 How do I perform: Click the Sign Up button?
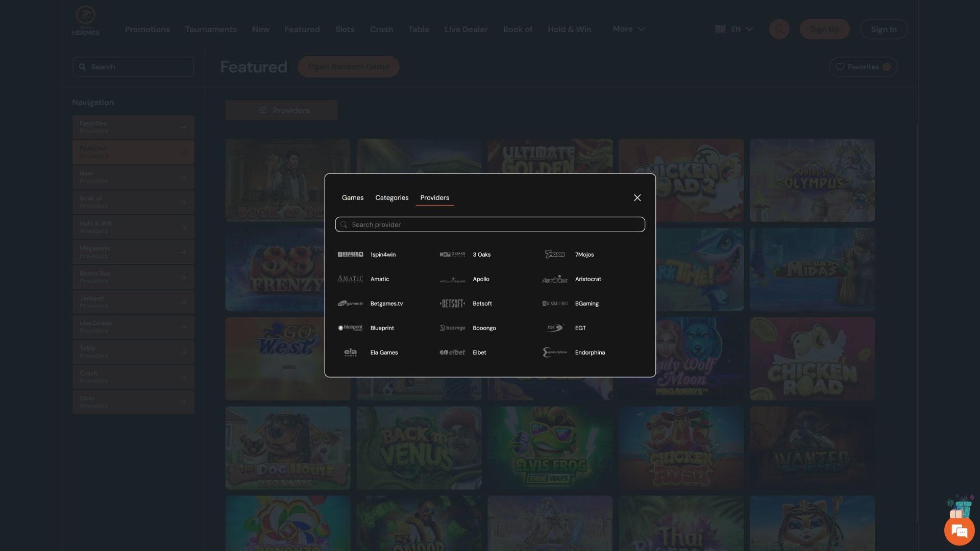point(824,29)
